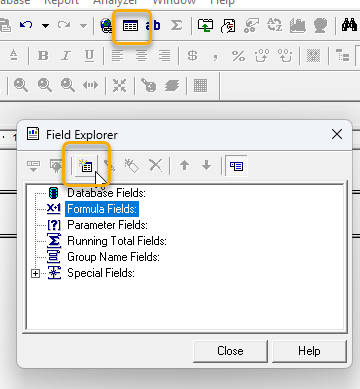
Task: Click the Move Down arrow in Field Explorer
Action: click(207, 165)
